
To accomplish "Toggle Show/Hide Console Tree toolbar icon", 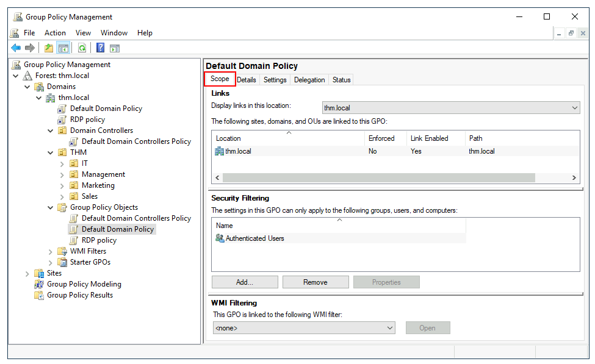I will 63,48.
